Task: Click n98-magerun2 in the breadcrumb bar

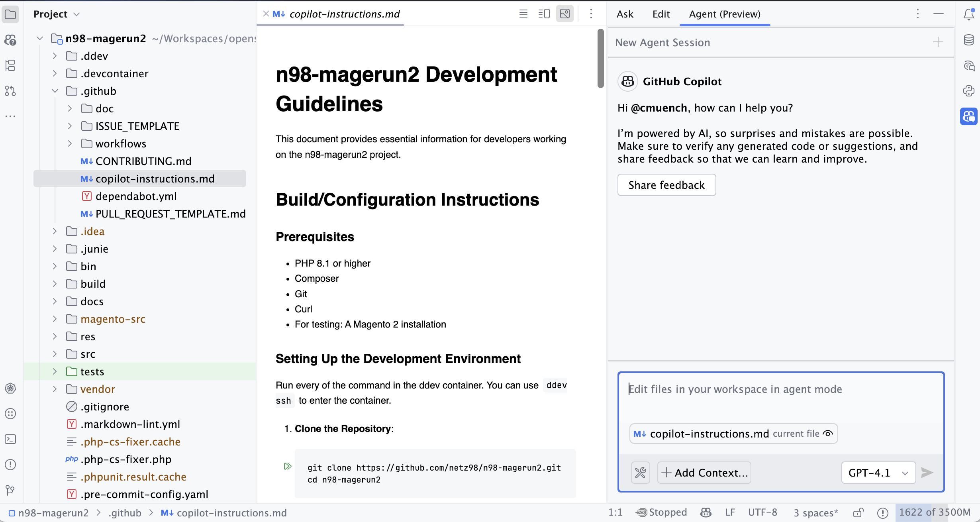Action: (49, 513)
